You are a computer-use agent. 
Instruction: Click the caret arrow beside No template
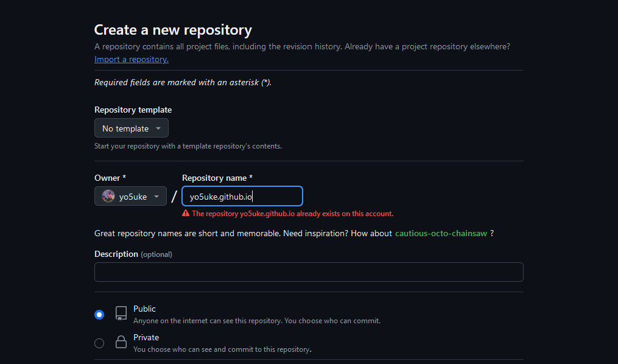(158, 128)
